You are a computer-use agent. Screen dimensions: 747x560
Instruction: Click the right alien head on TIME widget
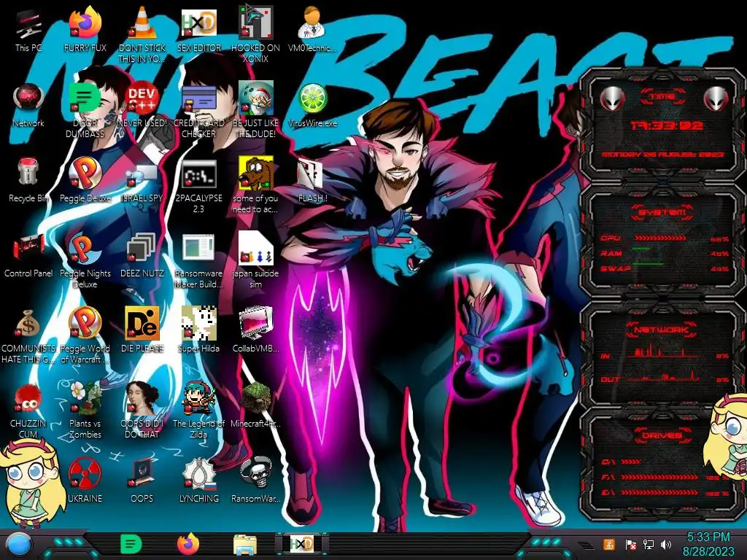point(716,98)
